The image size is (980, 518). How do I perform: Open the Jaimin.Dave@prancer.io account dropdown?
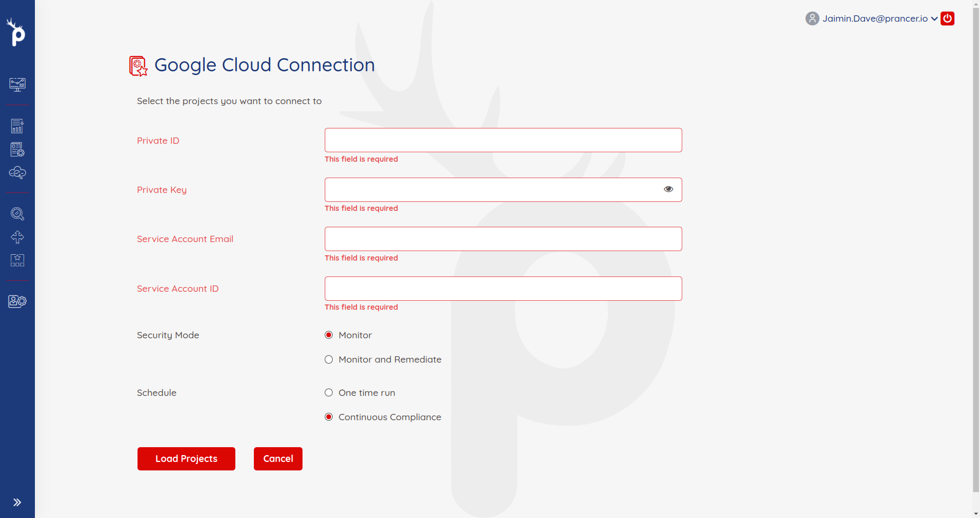(x=880, y=18)
